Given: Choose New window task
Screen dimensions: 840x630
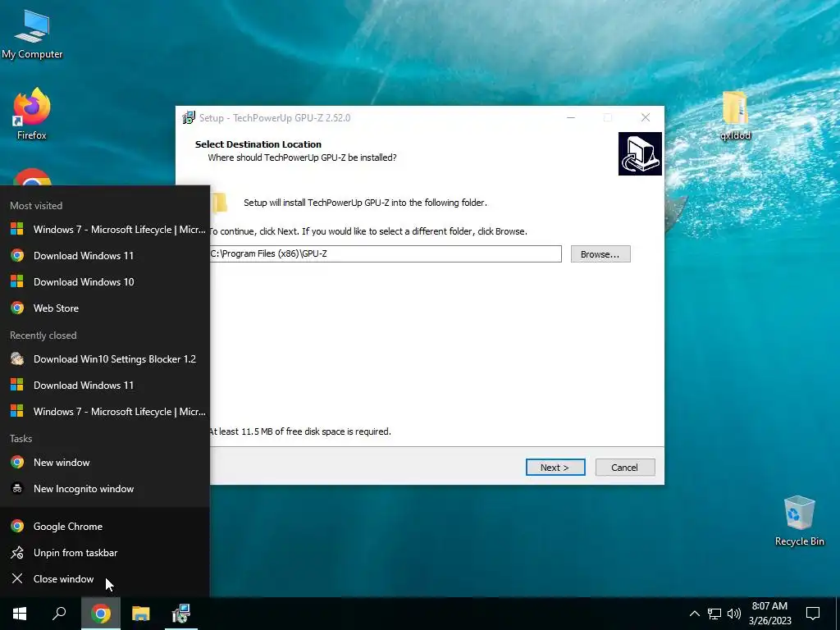Looking at the screenshot, I should click(105, 463).
